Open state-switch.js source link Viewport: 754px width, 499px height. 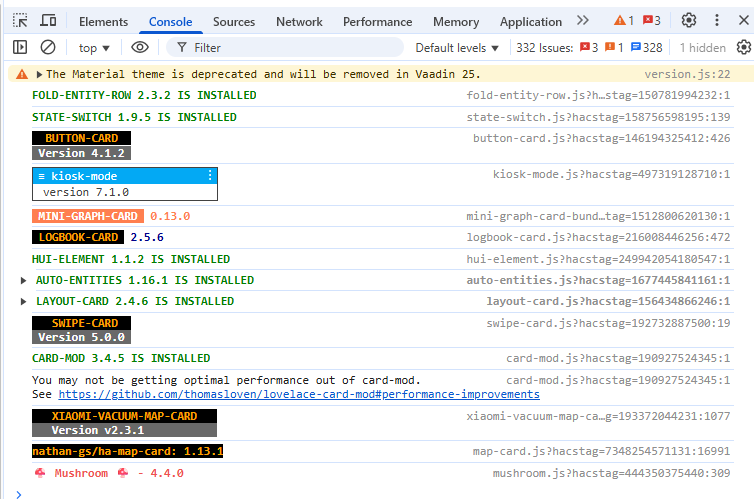tap(598, 117)
